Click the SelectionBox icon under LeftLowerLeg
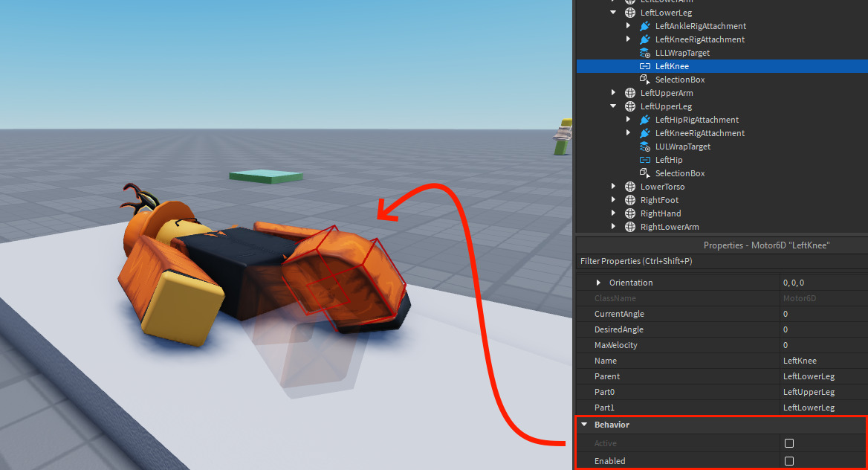868x470 pixels. point(645,80)
